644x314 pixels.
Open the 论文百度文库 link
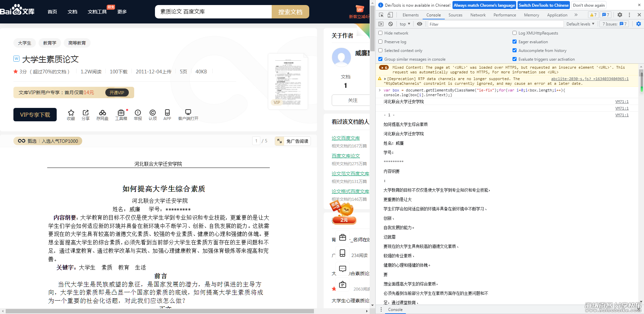[345, 138]
